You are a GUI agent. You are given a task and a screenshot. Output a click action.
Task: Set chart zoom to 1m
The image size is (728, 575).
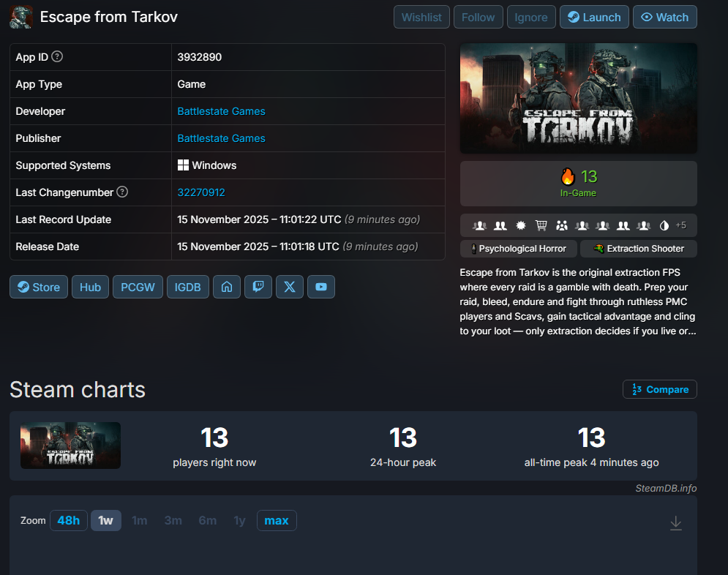pos(139,521)
